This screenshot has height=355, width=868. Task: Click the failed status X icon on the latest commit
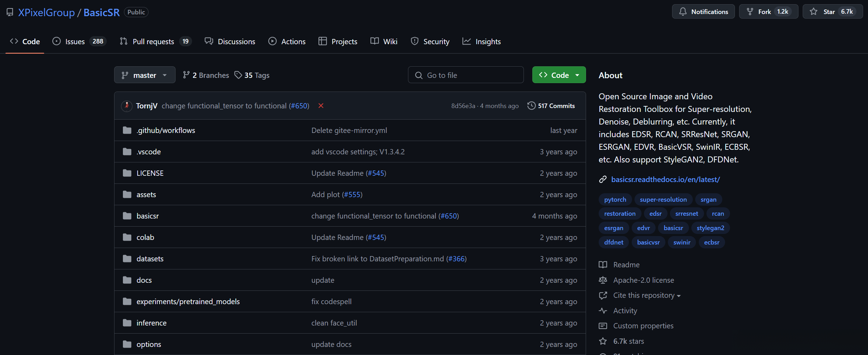(x=321, y=106)
